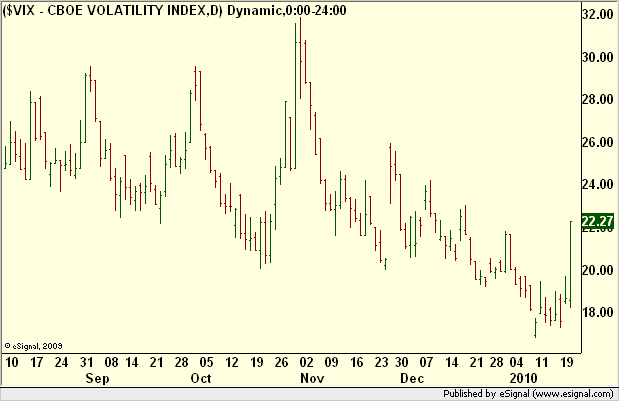Click the chart title $VIX - CBOE VOLATILITY INDEX

pos(113,10)
